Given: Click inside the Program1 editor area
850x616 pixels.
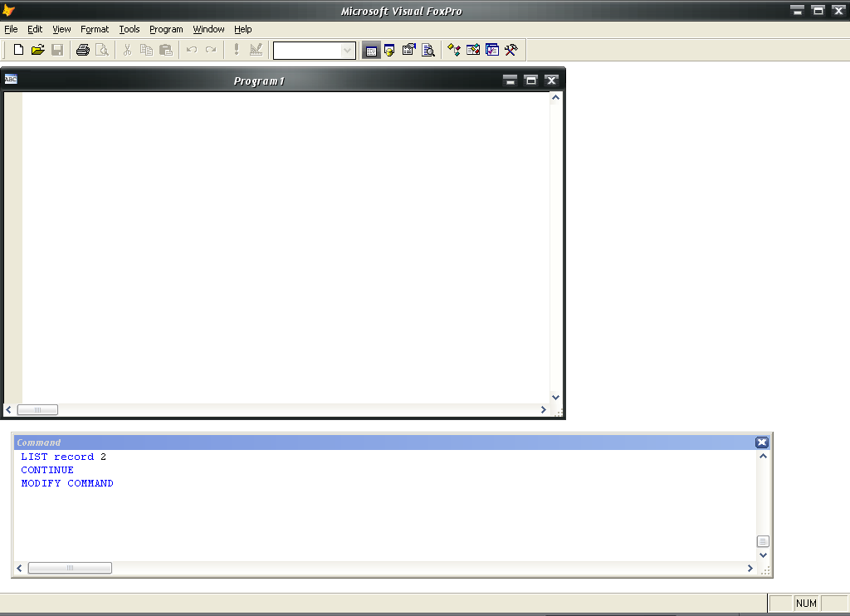Looking at the screenshot, I should click(x=286, y=247).
